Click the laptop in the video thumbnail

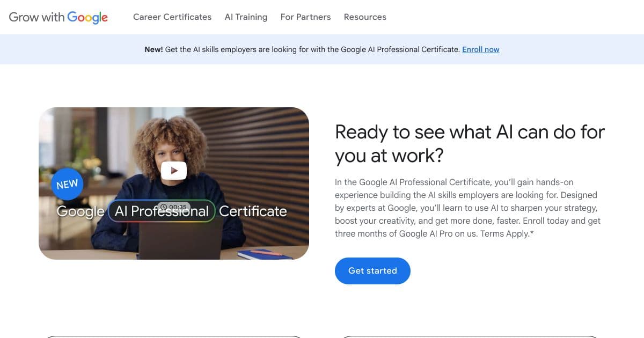point(180,241)
